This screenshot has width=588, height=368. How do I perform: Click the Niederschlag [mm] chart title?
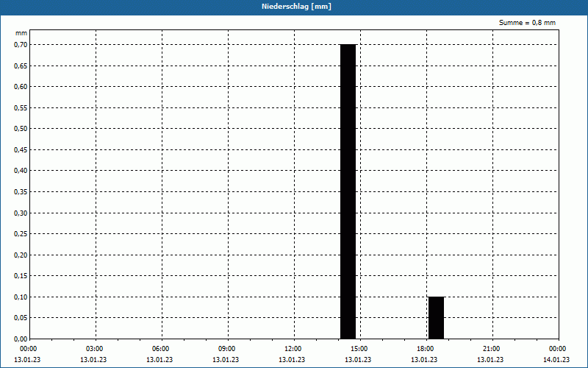[x=296, y=7]
